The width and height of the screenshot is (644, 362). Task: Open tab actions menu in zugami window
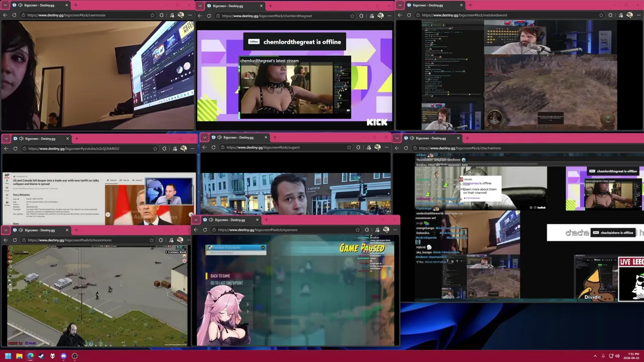[x=204, y=137]
